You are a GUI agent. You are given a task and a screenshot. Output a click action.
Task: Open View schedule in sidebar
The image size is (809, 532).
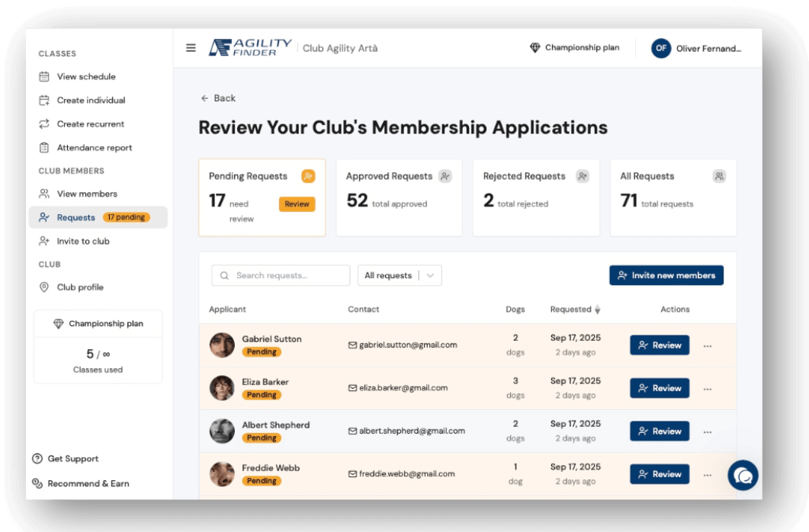(x=98, y=76)
